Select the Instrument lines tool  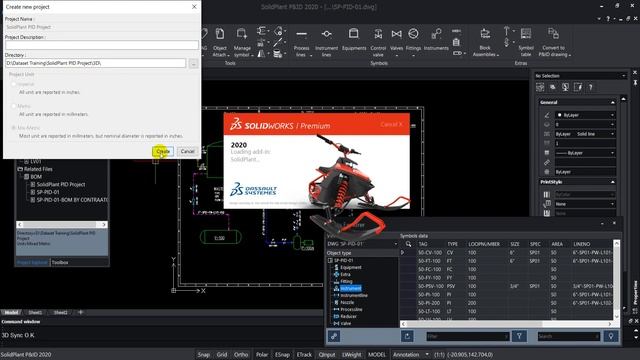pyautogui.click(x=326, y=42)
